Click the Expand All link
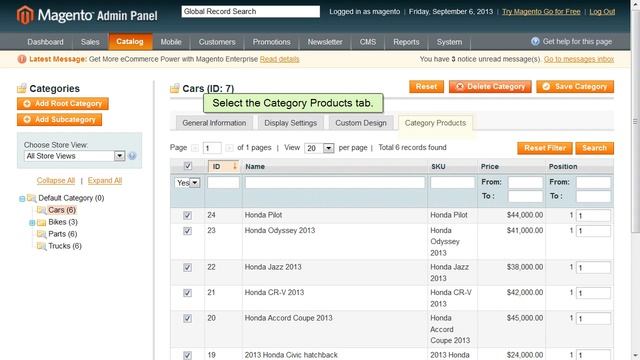The height and width of the screenshot is (360, 640). [x=105, y=180]
